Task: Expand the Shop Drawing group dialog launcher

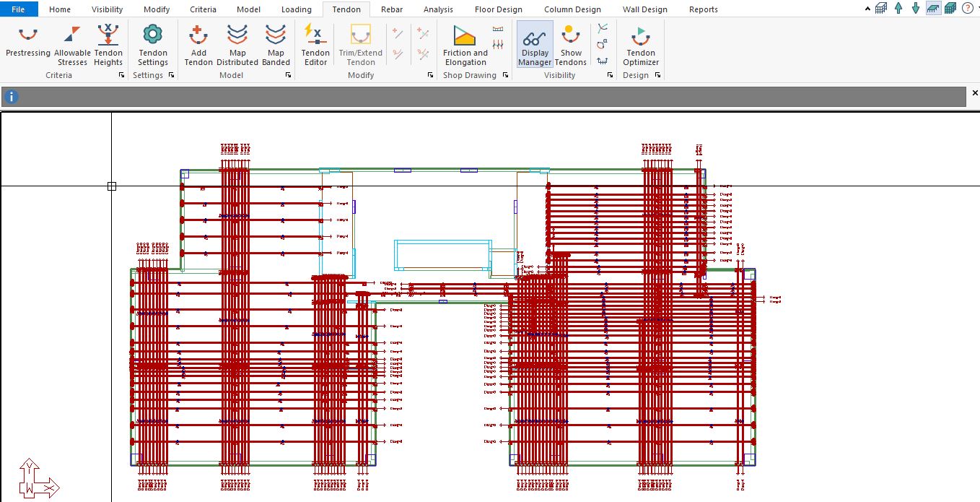Action: coord(506,75)
